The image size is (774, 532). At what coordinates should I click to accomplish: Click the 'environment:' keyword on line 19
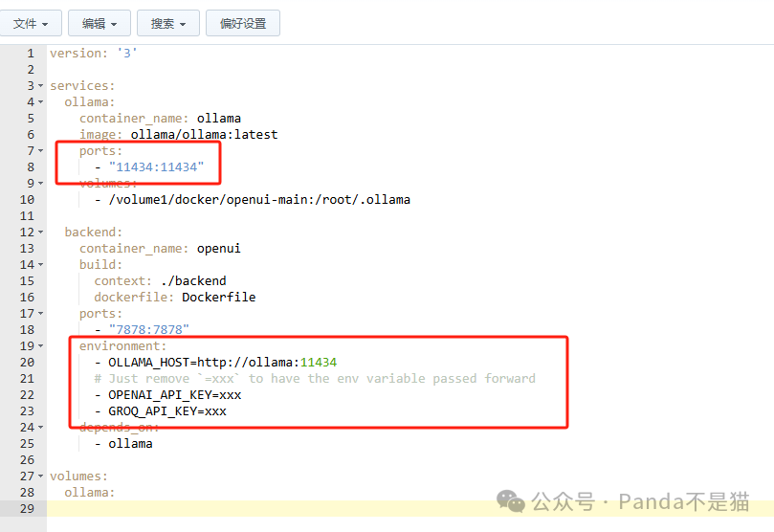122,346
